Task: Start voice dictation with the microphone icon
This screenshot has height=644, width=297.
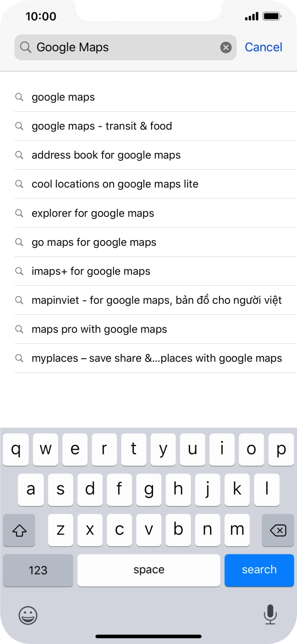Action: click(x=270, y=616)
